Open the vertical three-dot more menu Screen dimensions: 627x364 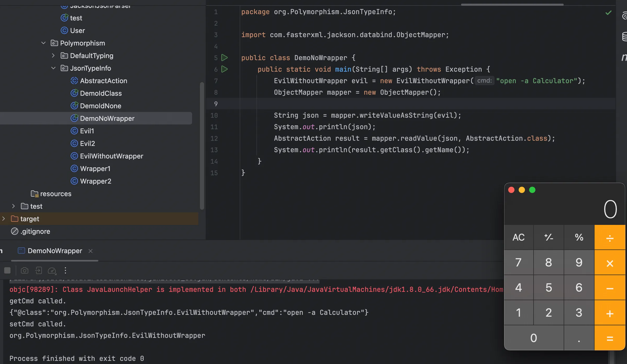tap(65, 270)
